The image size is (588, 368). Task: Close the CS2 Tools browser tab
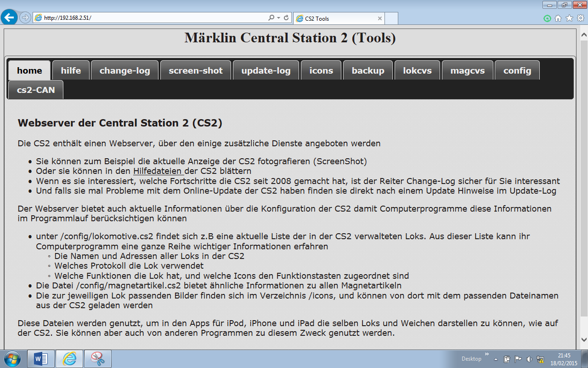coord(379,18)
